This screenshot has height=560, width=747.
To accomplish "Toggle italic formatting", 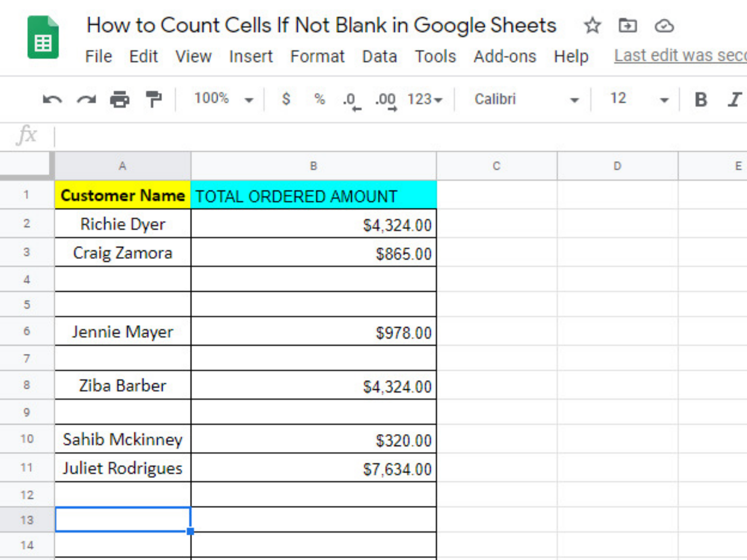I will coord(735,100).
